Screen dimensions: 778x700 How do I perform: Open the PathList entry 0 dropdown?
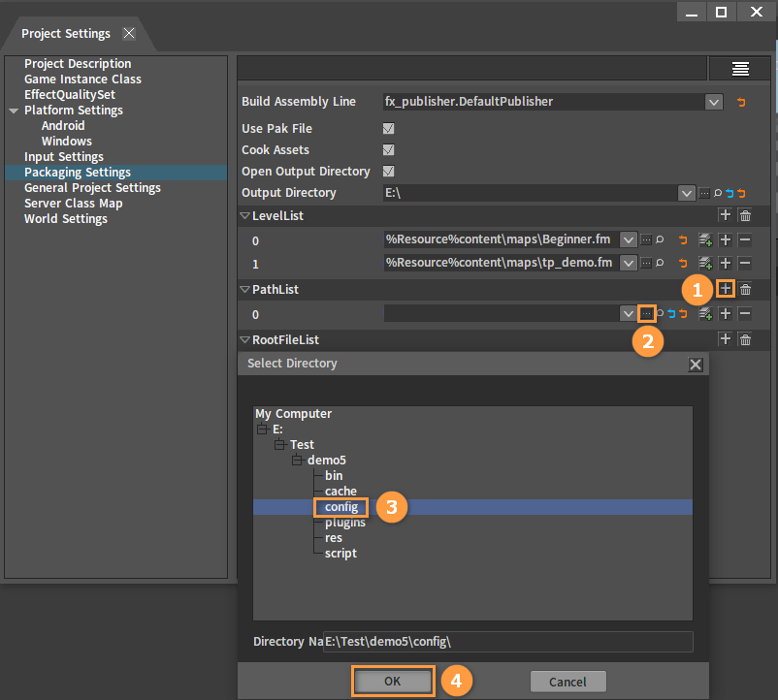tap(629, 314)
